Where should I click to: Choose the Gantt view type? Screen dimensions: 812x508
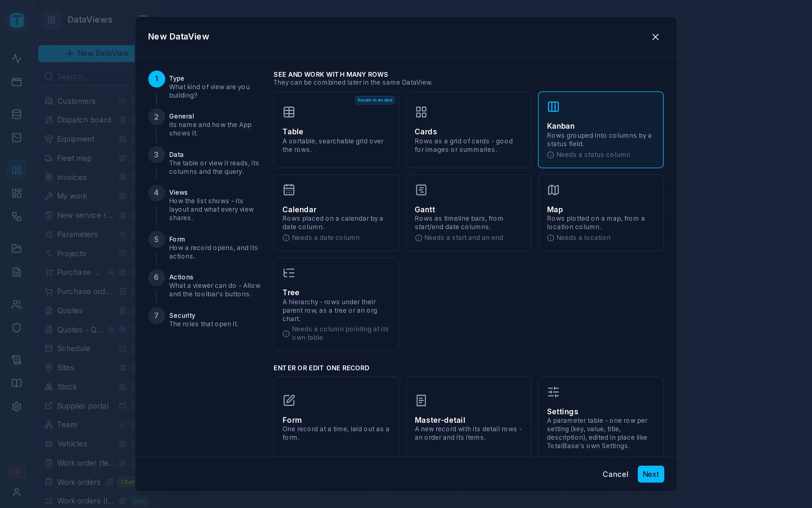click(x=468, y=213)
